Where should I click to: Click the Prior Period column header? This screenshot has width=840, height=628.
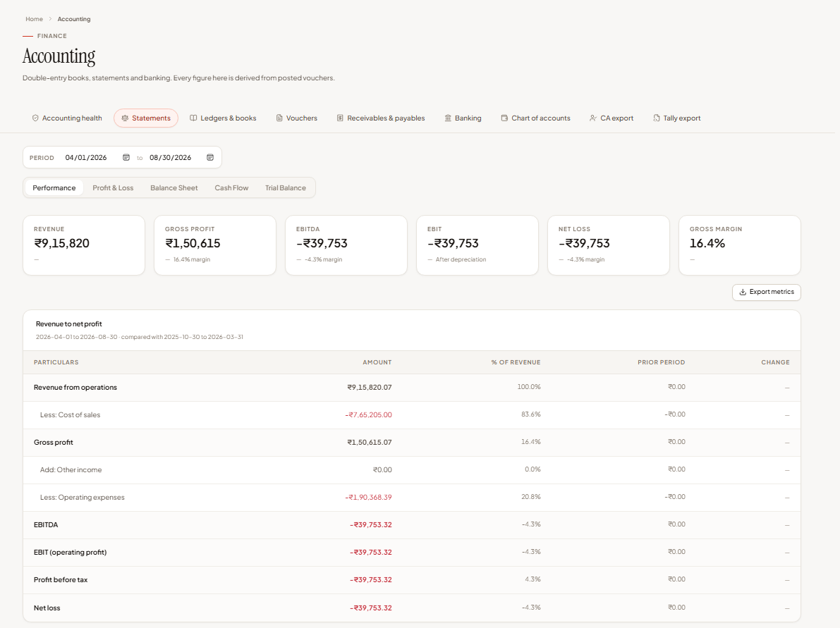661,362
